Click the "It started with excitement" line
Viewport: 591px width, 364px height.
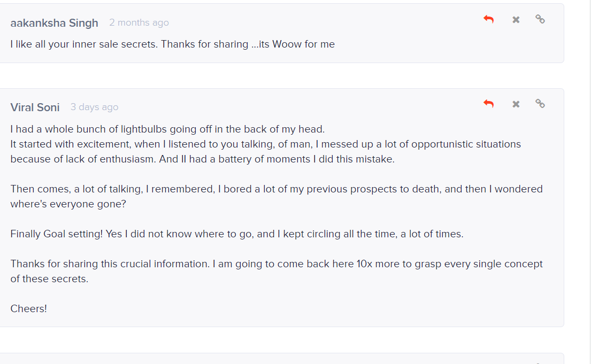tap(266, 144)
